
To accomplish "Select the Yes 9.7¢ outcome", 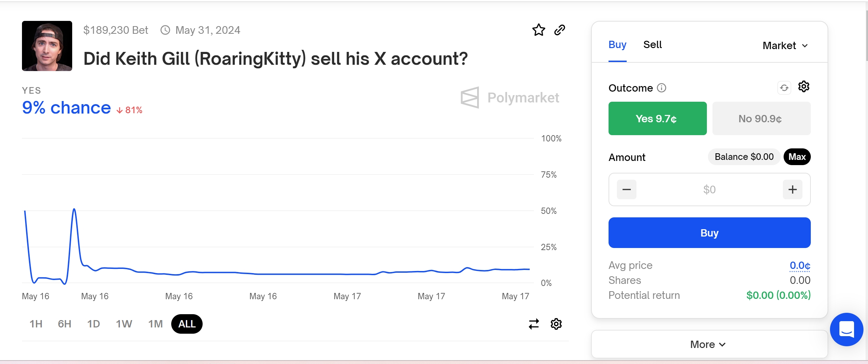I will point(658,118).
